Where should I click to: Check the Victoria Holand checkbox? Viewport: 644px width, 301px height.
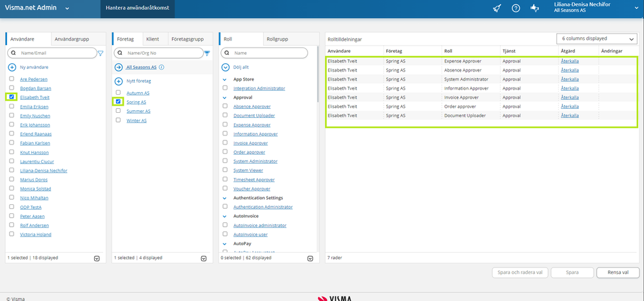pyautogui.click(x=12, y=234)
